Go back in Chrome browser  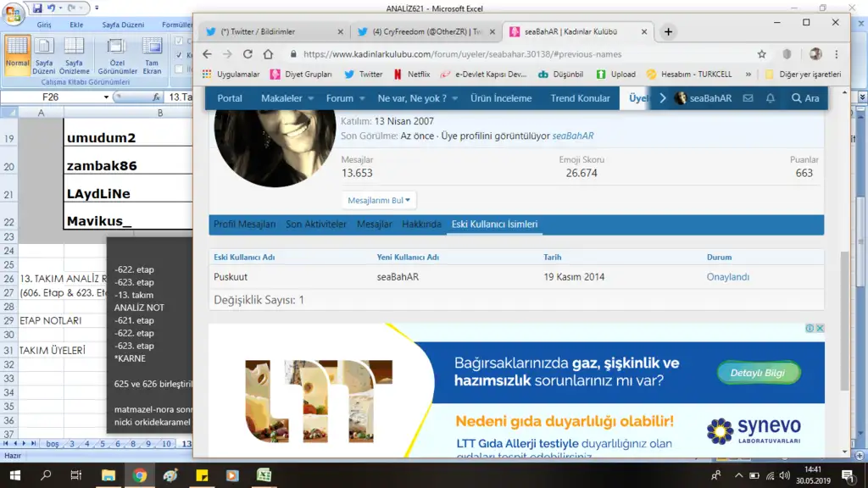[x=207, y=54]
